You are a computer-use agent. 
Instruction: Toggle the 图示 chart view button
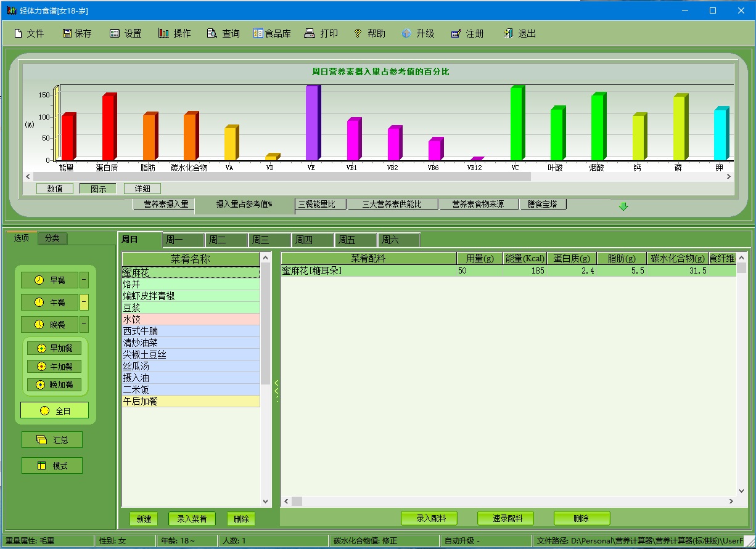click(98, 189)
